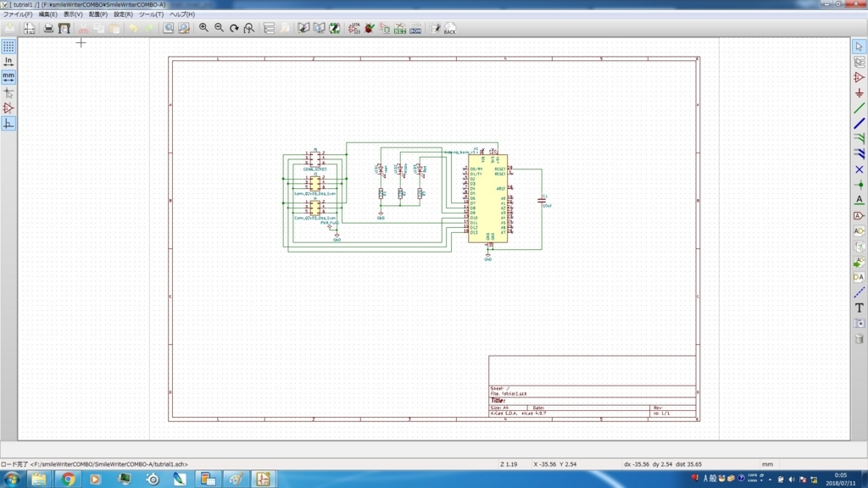
Task: Click the zoom out icon
Action: (220, 28)
